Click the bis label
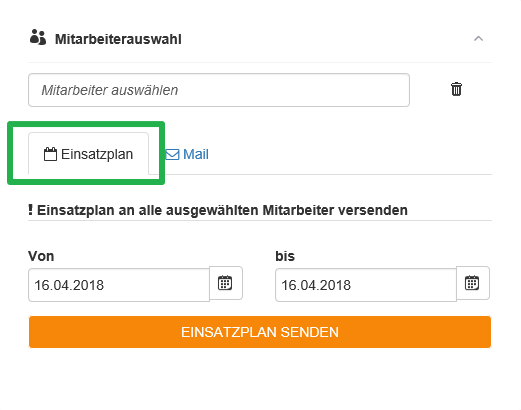 click(285, 256)
